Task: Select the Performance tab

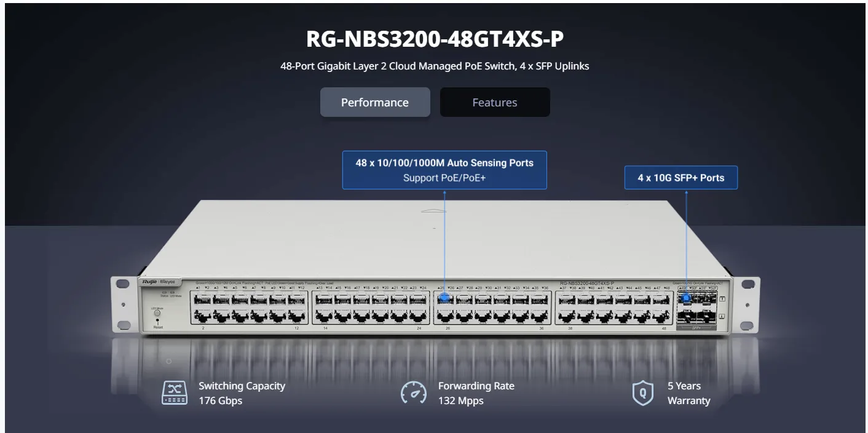Action: coord(375,102)
